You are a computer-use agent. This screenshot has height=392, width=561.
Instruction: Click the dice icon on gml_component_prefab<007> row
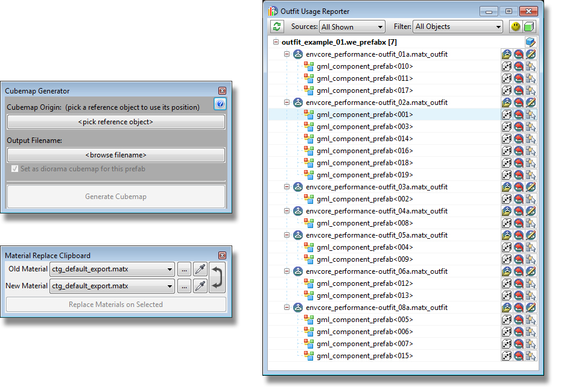pyautogui.click(x=506, y=344)
